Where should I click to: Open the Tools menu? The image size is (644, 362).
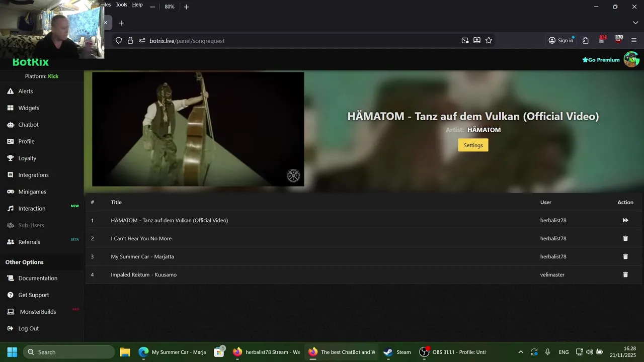121,5
